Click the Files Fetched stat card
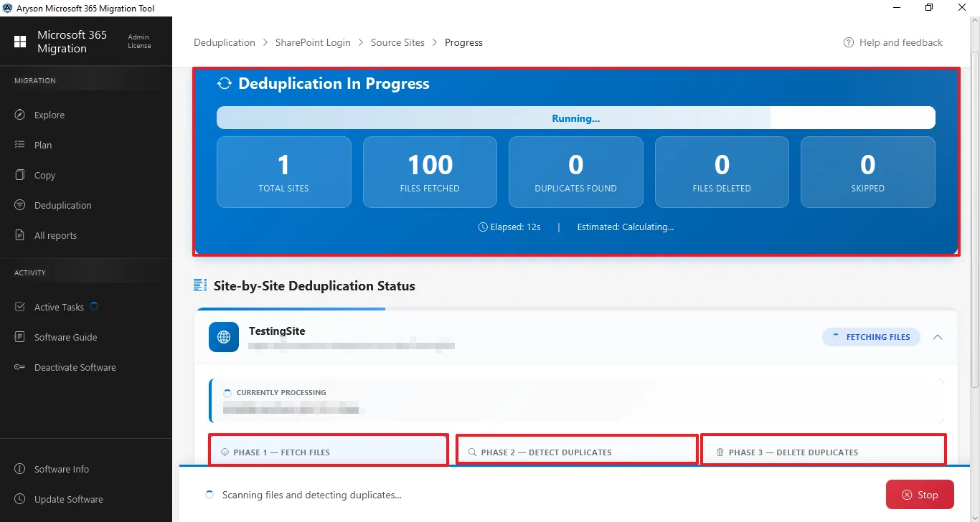Image resolution: width=980 pixels, height=522 pixels. [430, 172]
